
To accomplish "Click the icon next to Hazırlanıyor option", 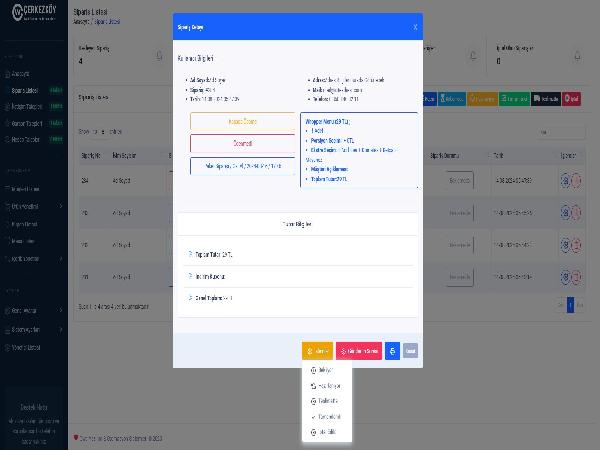I will coord(313,385).
